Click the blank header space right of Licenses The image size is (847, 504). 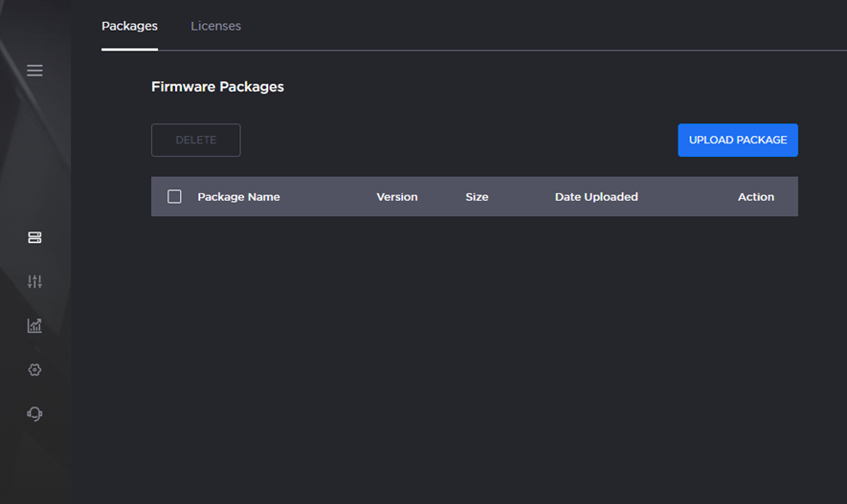536,26
